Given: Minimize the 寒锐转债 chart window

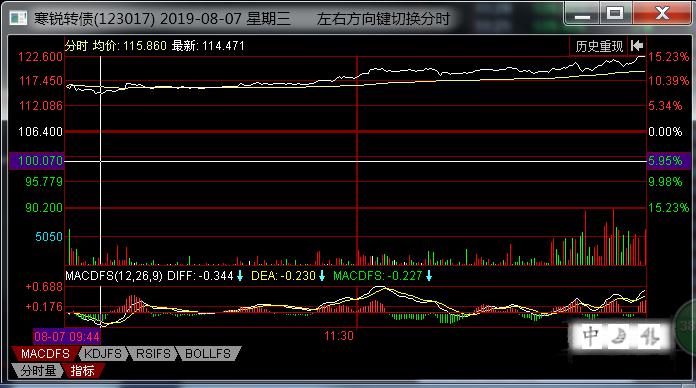Looking at the screenshot, I should [582, 13].
